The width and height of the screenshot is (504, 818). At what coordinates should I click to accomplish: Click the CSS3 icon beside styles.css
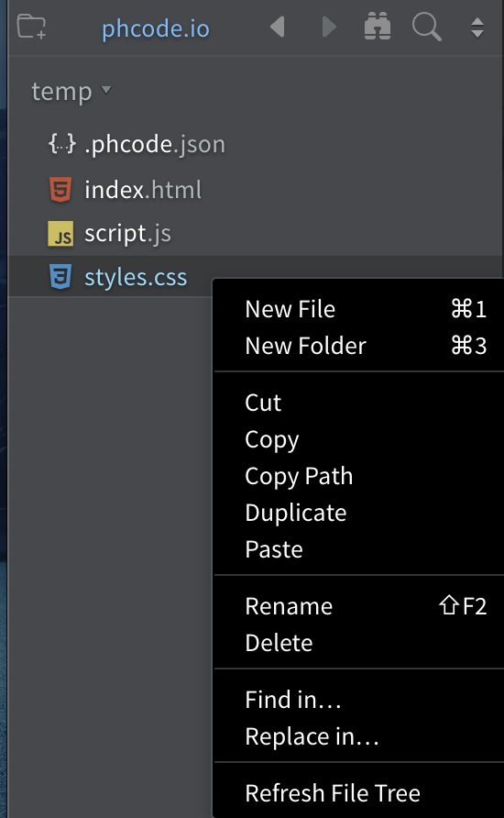(x=60, y=277)
